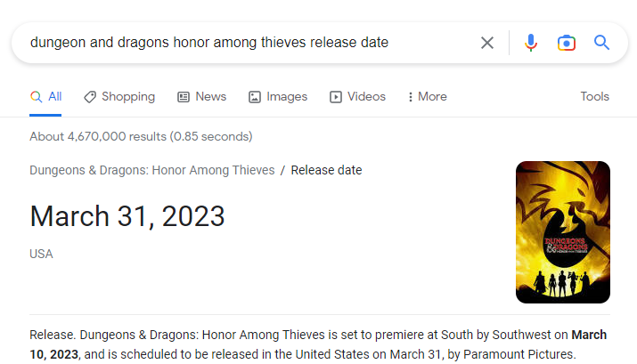Viewport: 637px width, 364px height.
Task: Open the movie poster thumbnail
Action: pos(562,232)
